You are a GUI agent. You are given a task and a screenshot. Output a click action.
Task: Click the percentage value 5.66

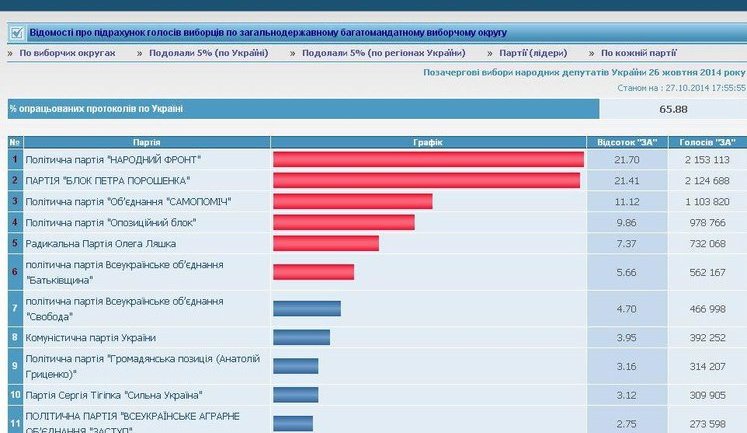pyautogui.click(x=626, y=272)
